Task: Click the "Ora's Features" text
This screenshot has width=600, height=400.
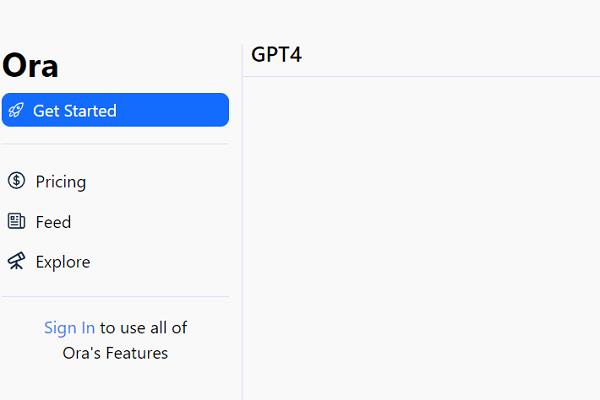Action: click(x=115, y=353)
